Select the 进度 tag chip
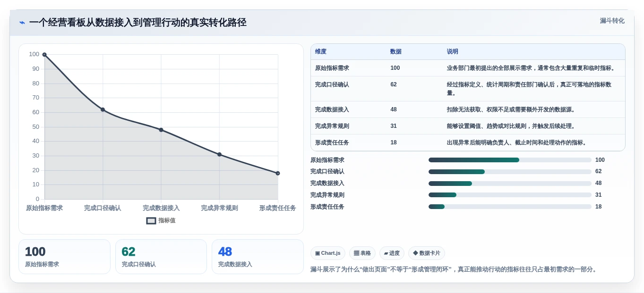This screenshot has height=293, width=644. (392, 253)
